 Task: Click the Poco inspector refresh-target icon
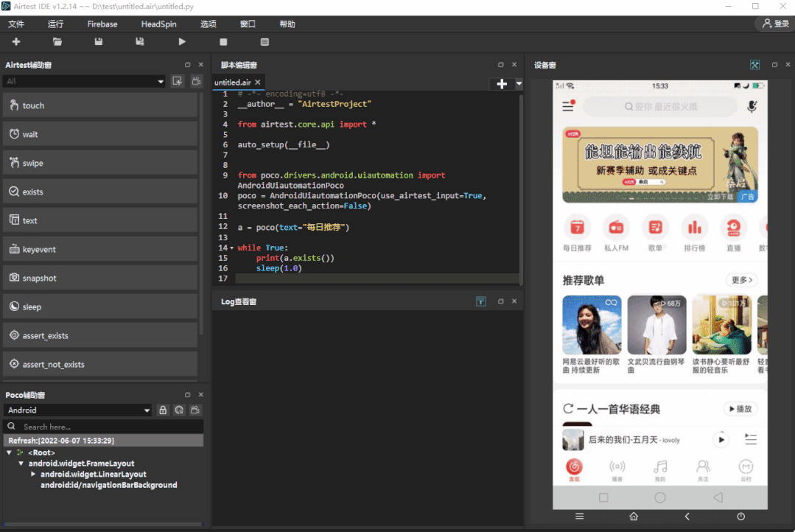click(179, 410)
